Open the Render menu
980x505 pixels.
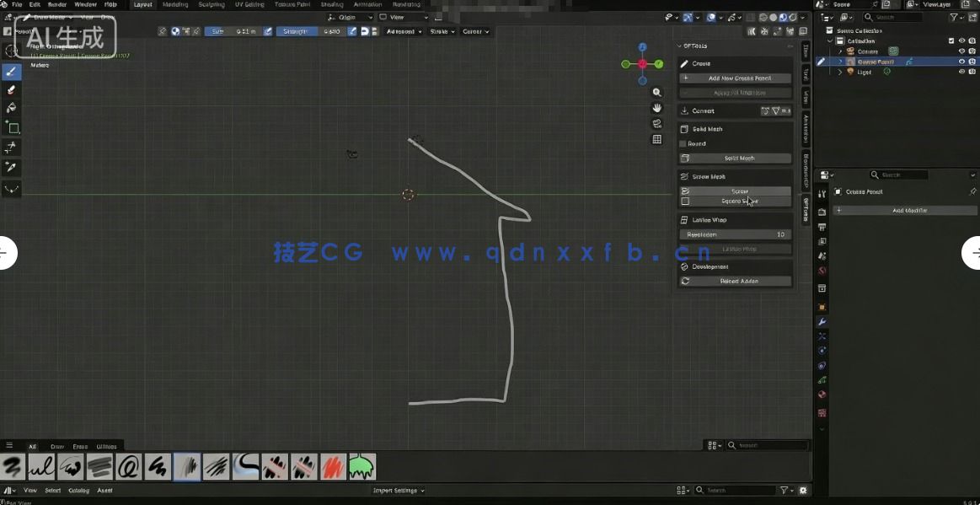point(56,3)
